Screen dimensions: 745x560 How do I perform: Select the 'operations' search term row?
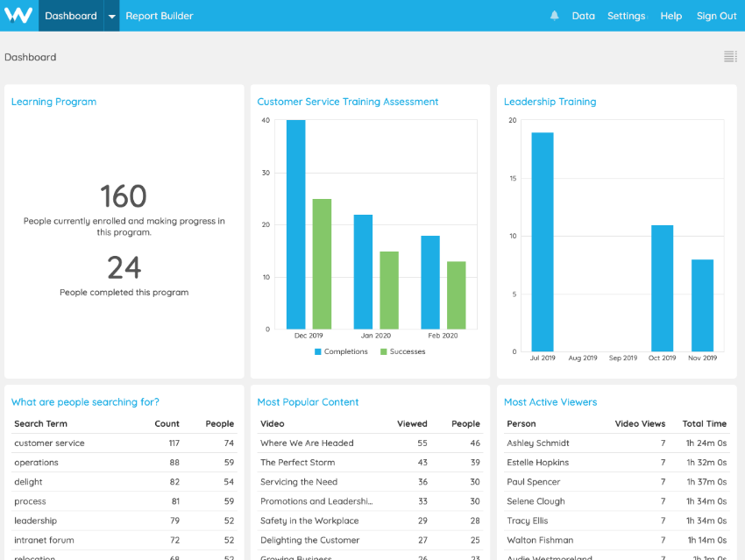click(124, 462)
